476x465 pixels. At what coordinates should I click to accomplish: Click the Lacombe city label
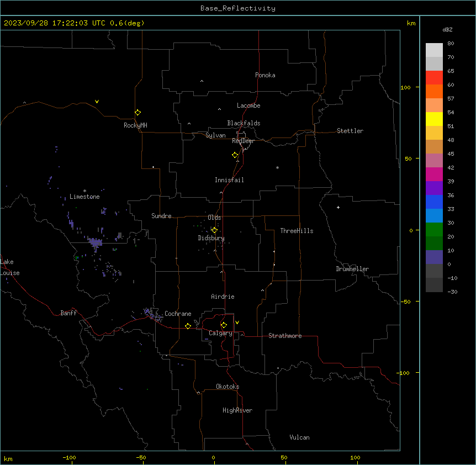[x=248, y=105]
